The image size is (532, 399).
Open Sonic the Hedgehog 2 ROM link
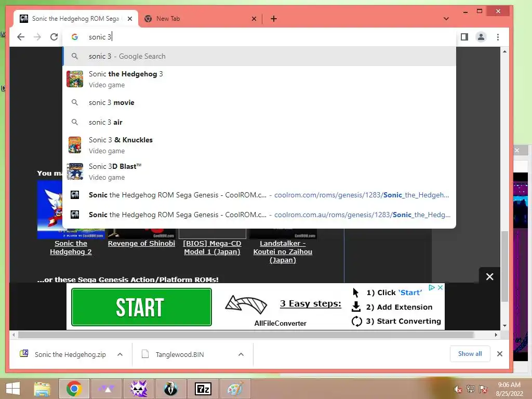point(71,248)
